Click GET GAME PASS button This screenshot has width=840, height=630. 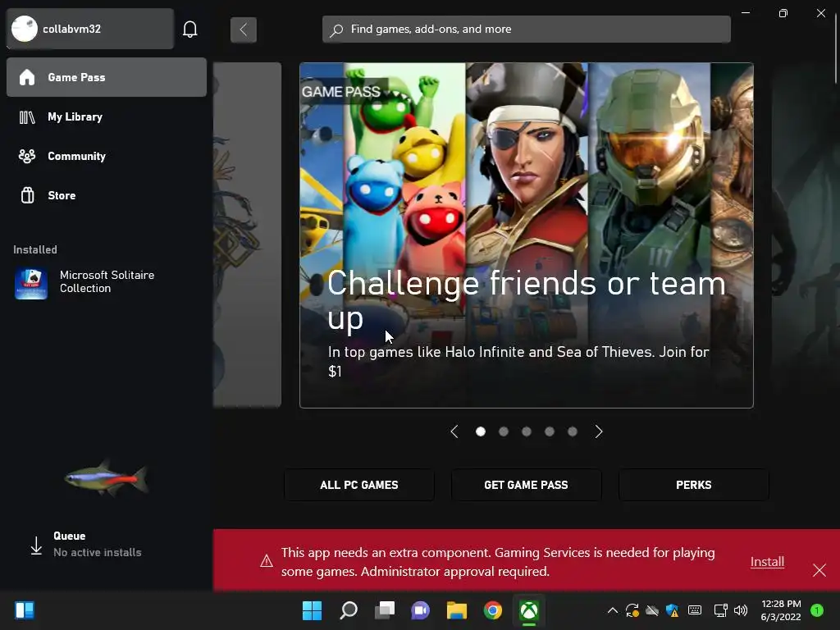click(x=526, y=485)
